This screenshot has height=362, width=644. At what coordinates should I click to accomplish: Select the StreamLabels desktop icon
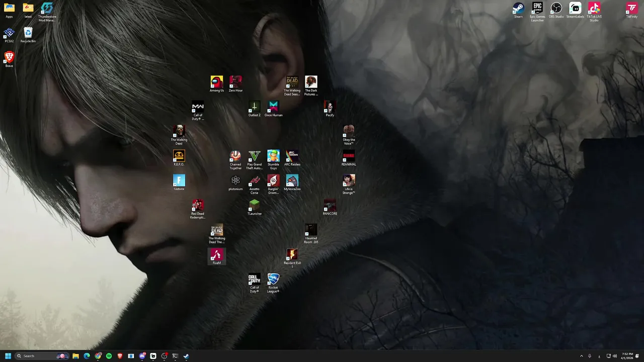click(575, 10)
